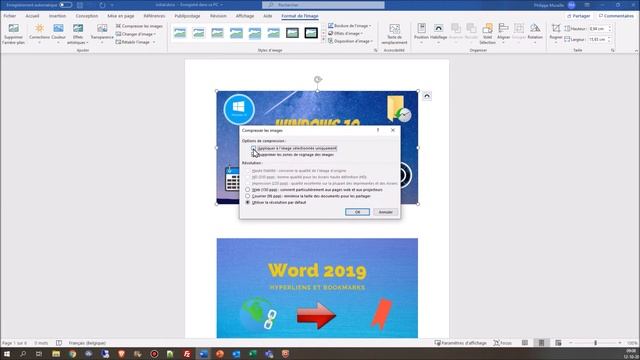Open the Bordure de l'image dropdown

[350, 25]
